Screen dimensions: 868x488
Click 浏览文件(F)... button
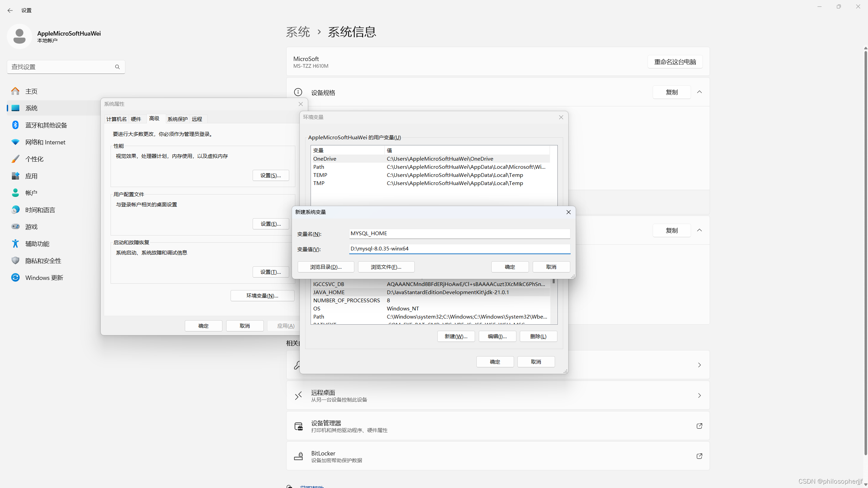[386, 267]
